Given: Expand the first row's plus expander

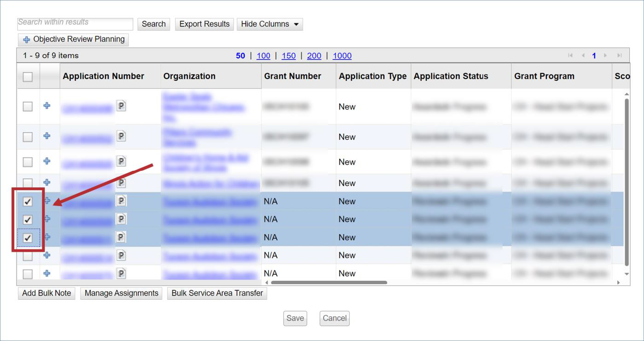Looking at the screenshot, I should click(47, 105).
